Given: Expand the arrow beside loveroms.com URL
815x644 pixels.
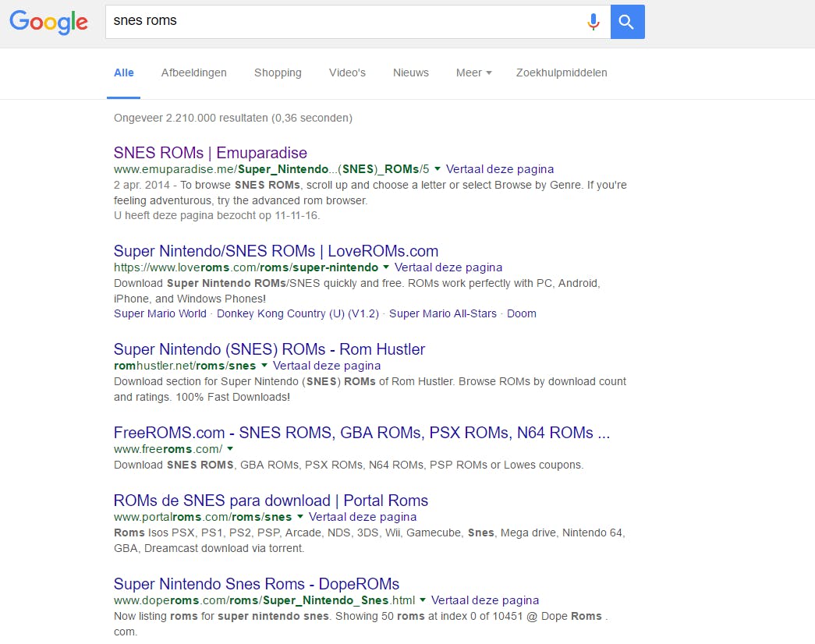Looking at the screenshot, I should (386, 267).
